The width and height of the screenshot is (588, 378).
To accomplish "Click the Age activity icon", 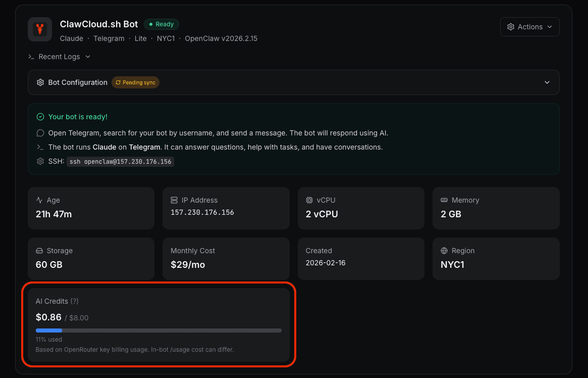I will [x=40, y=200].
